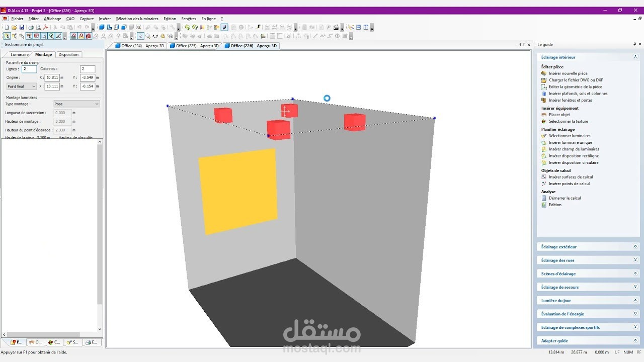Activate the zoom magnifier tool
The image size is (644, 362).
point(147,35)
